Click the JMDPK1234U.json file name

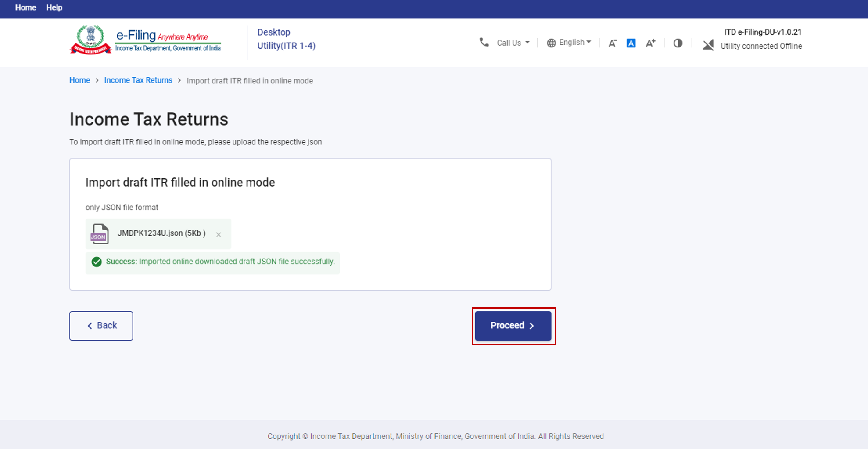coord(161,233)
